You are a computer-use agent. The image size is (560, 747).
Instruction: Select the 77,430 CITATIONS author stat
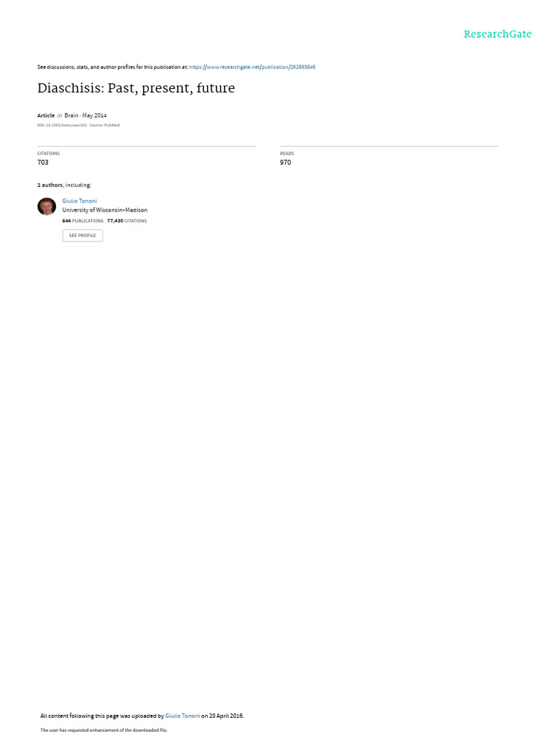pyautogui.click(x=127, y=221)
